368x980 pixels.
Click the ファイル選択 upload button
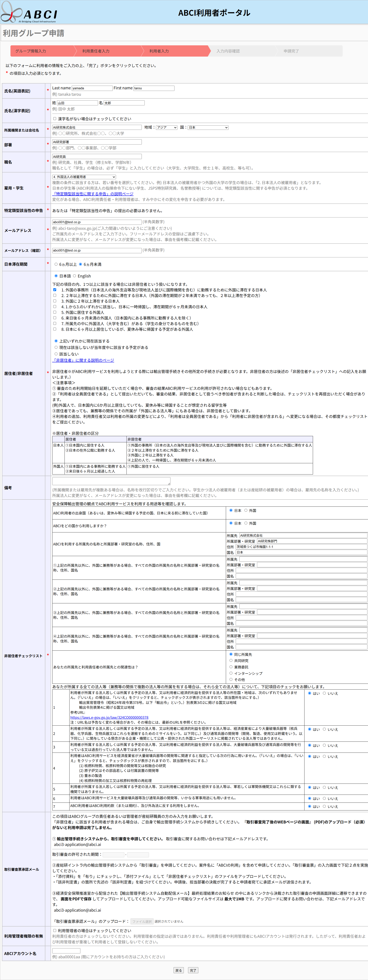pos(142,921)
